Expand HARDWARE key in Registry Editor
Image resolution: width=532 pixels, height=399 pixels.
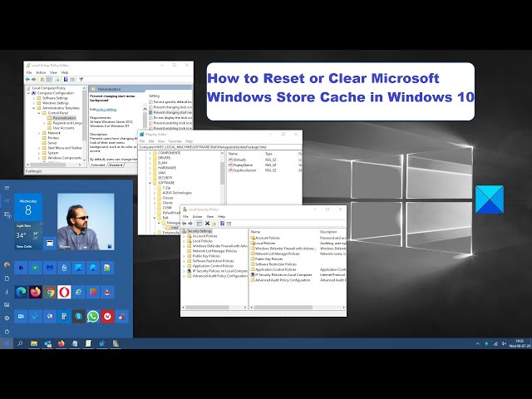point(150,168)
